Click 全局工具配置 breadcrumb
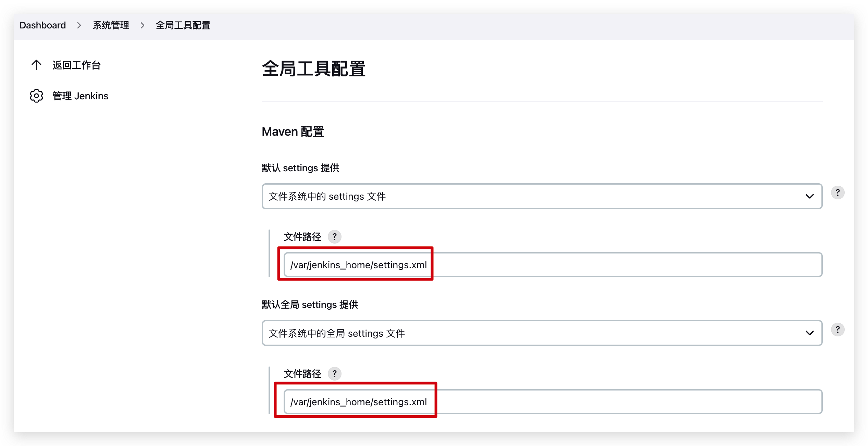 183,25
